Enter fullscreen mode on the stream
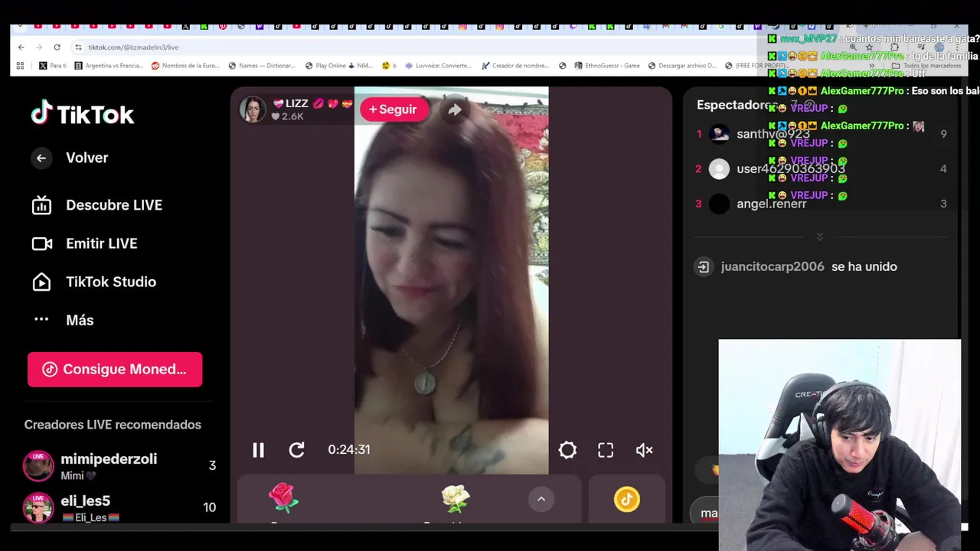Image resolution: width=980 pixels, height=551 pixels. tap(606, 450)
